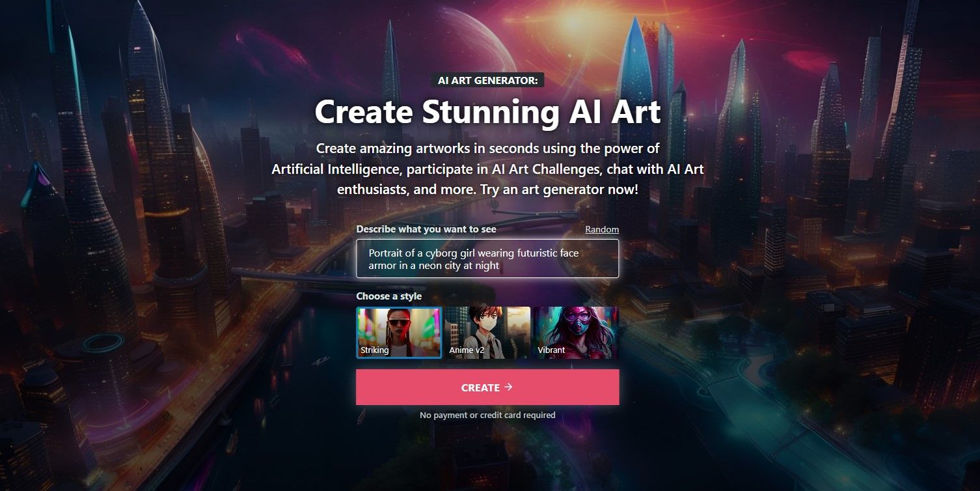Click the 'Describe what you want to see' label
980x491 pixels.
(x=426, y=229)
